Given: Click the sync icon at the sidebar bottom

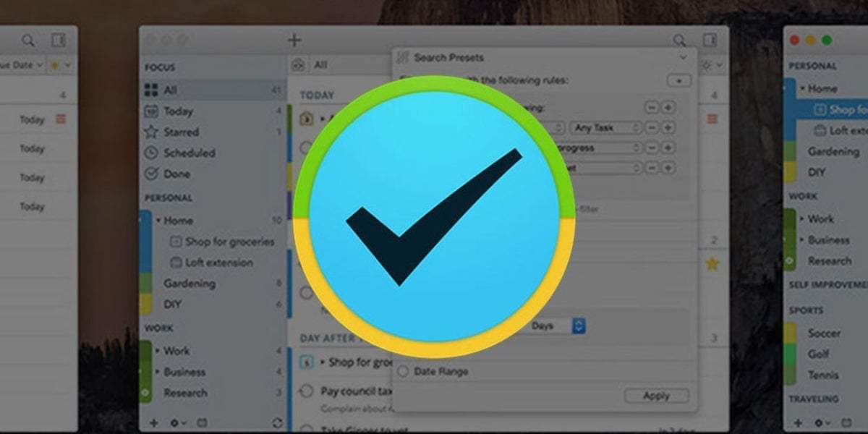Looking at the screenshot, I should pyautogui.click(x=278, y=422).
